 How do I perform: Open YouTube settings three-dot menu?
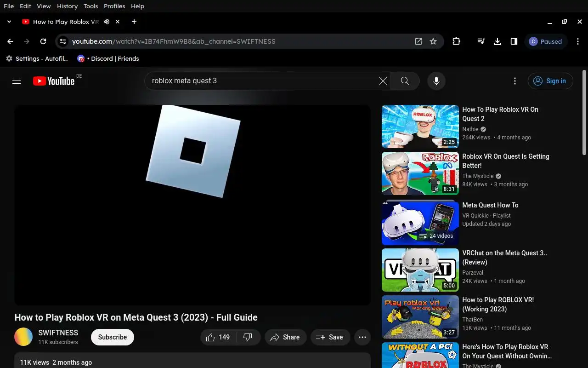pyautogui.click(x=515, y=81)
